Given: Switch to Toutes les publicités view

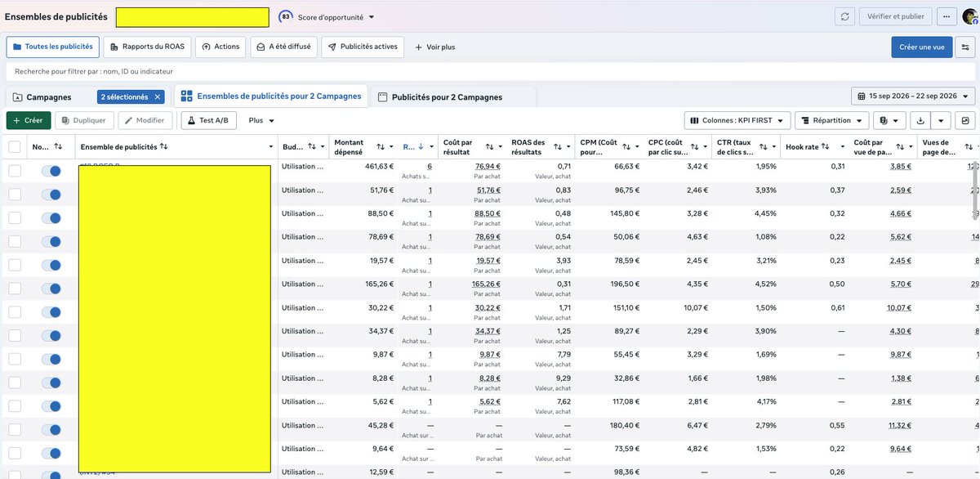Looking at the screenshot, I should pyautogui.click(x=53, y=47).
